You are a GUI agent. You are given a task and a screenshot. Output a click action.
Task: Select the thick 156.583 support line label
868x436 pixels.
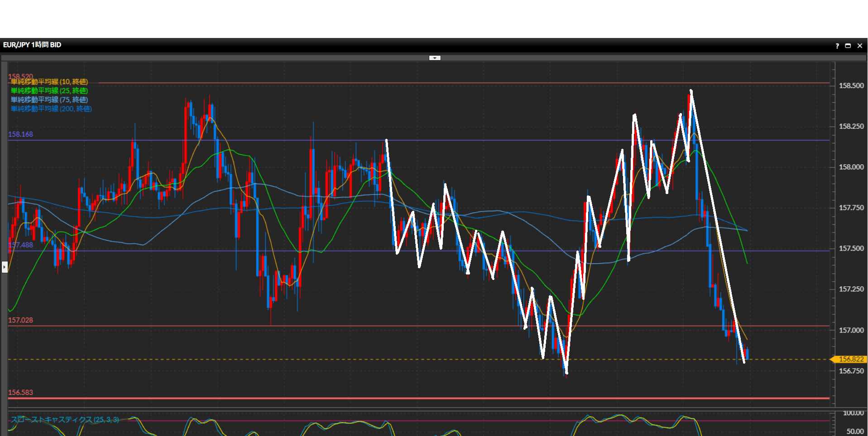click(20, 393)
